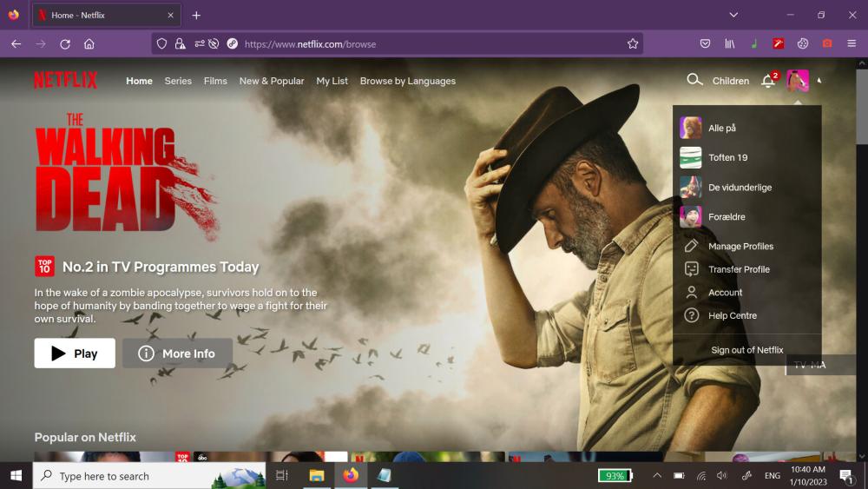Click Sign out of Netflix link

tap(746, 350)
